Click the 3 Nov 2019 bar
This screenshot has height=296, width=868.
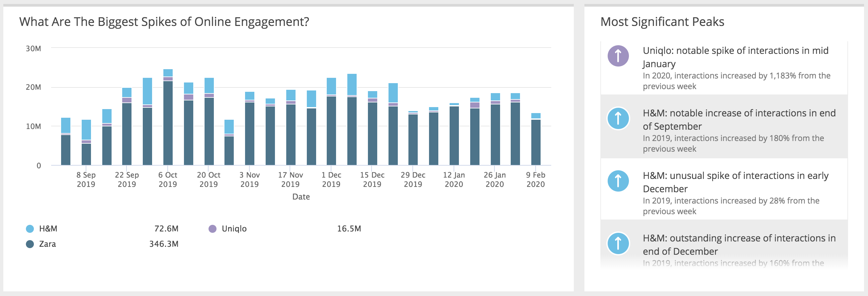coord(250,129)
